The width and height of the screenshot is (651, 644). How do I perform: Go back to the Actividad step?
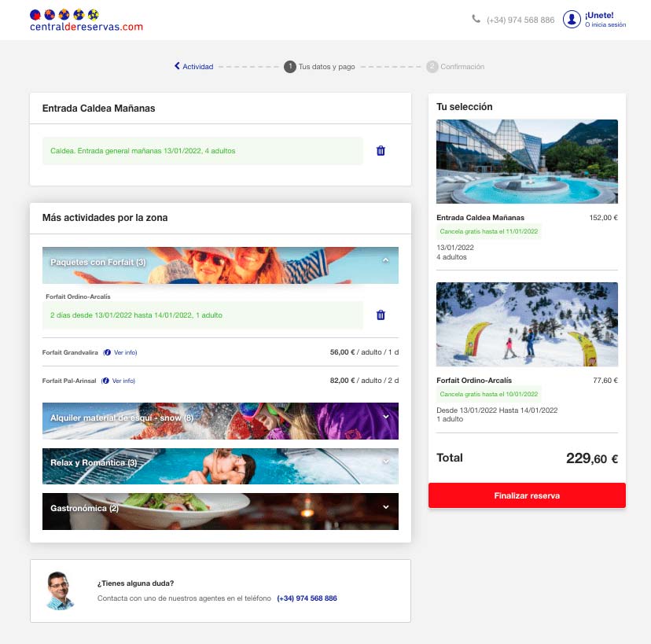197,66
